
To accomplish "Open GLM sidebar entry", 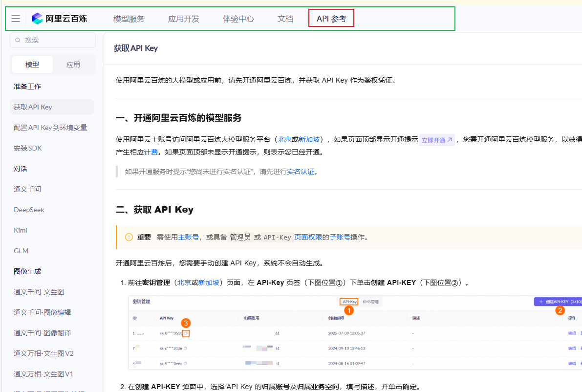I will pyautogui.click(x=21, y=251).
